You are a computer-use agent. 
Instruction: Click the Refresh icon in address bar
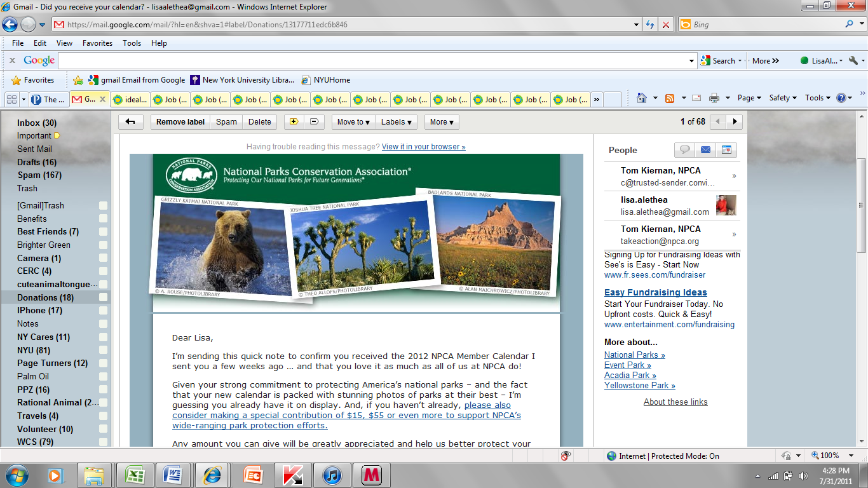650,25
